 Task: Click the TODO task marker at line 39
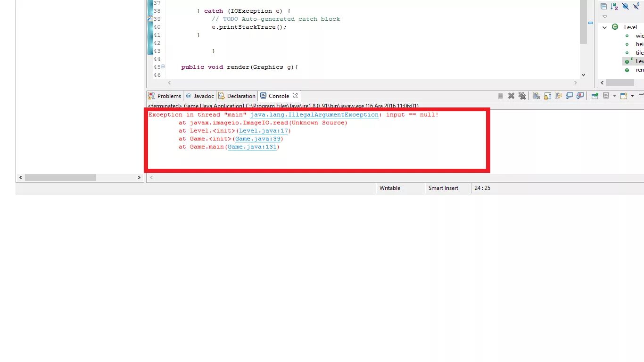150,19
